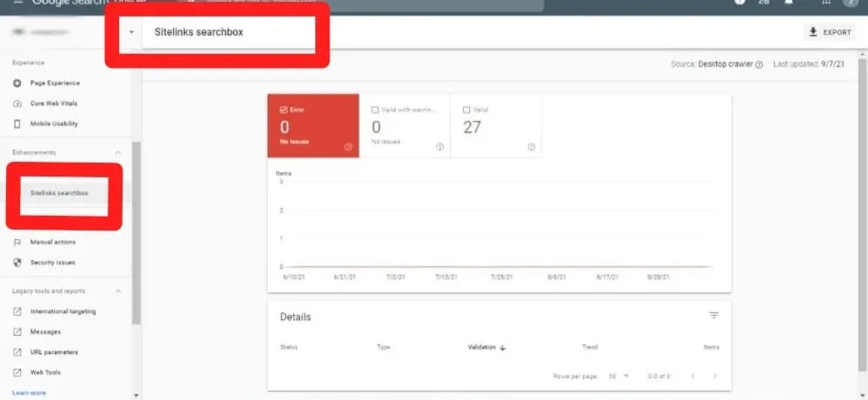
Task: Open the Mobile Usability report
Action: (x=54, y=124)
